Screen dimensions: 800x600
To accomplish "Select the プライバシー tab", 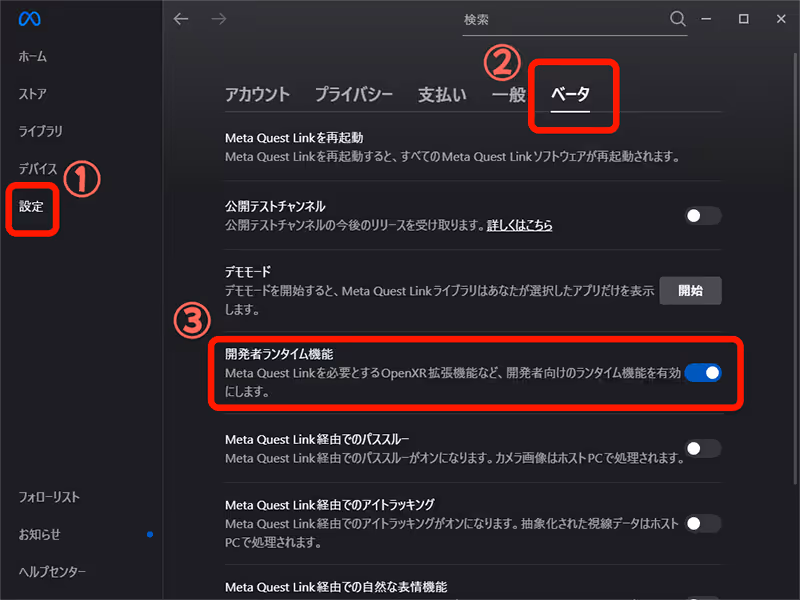I will coord(353,95).
